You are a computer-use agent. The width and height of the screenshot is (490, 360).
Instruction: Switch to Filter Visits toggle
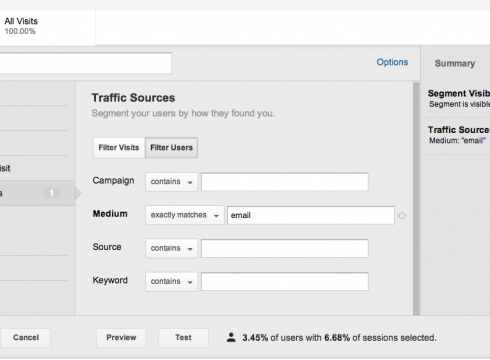click(119, 148)
